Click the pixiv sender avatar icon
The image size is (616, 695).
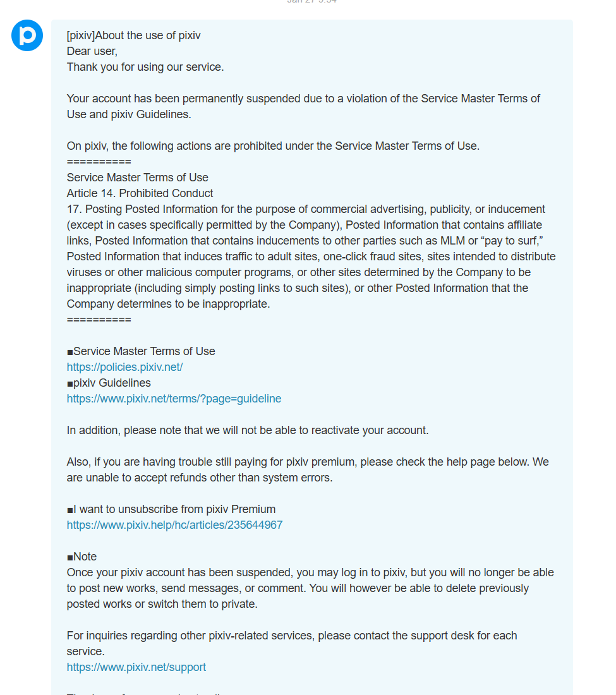27,35
